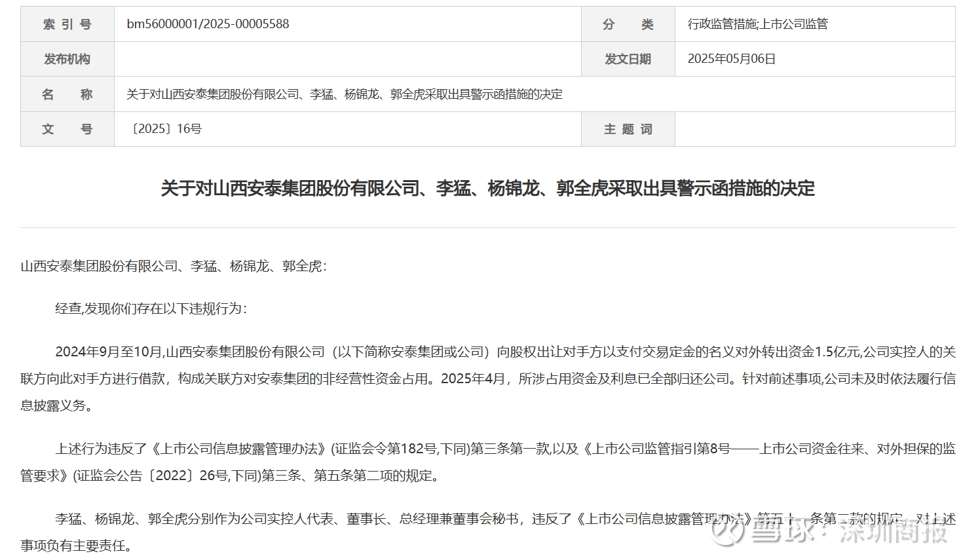Click the line 经查,发现你们存在以下违规行为:
Image resolution: width=976 pixels, height=560 pixels.
pyautogui.click(x=151, y=308)
